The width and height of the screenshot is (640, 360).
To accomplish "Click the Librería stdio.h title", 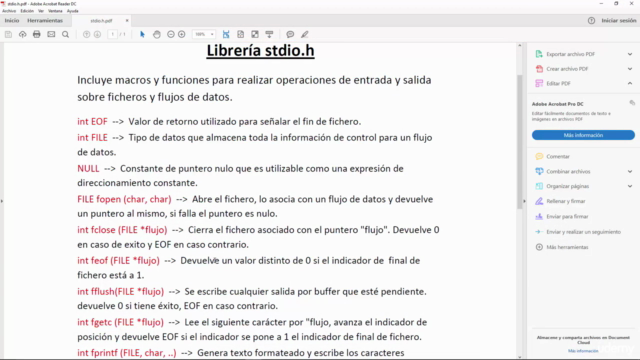I will [260, 51].
